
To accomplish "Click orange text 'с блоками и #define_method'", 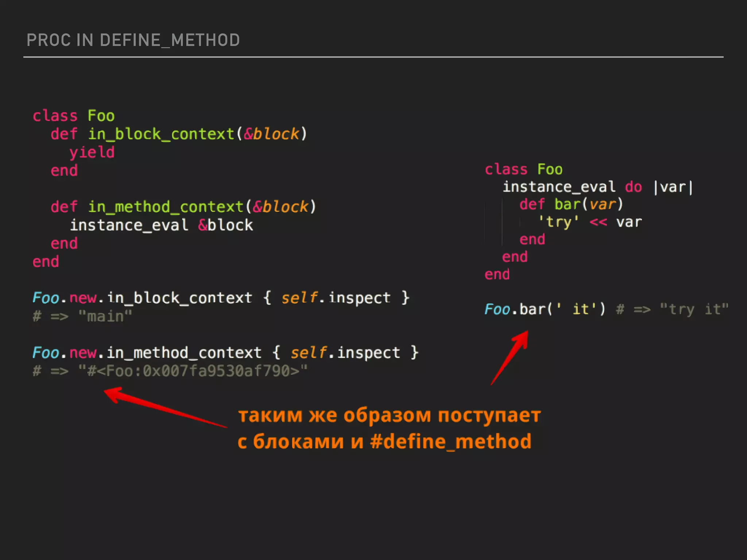I will coord(384,442).
